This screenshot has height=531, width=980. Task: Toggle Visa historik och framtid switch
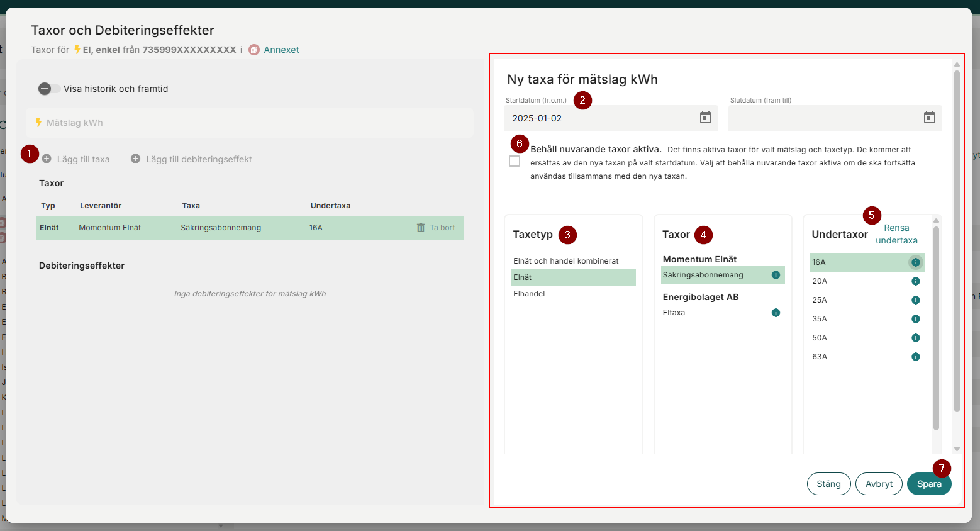[49, 89]
